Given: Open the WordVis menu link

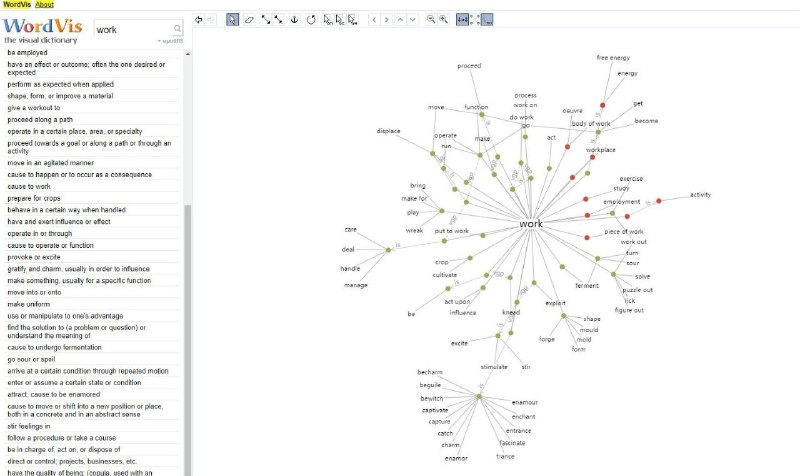Looking at the screenshot, I should click(15, 4).
